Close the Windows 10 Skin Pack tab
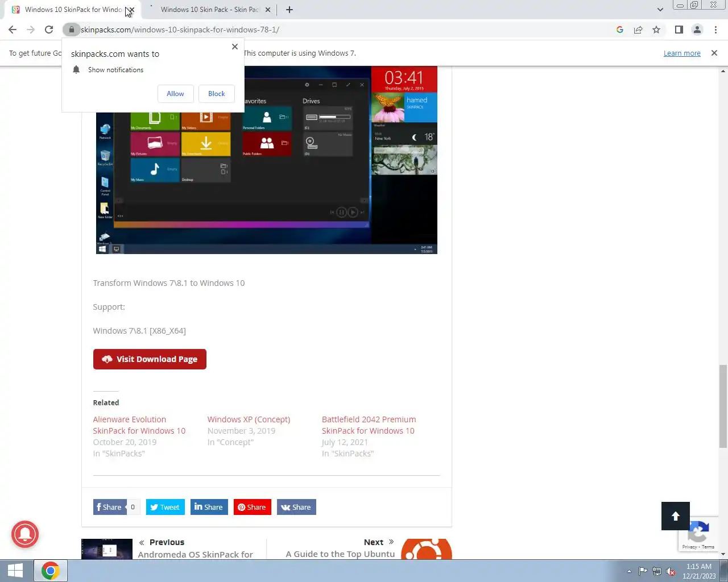 268,10
